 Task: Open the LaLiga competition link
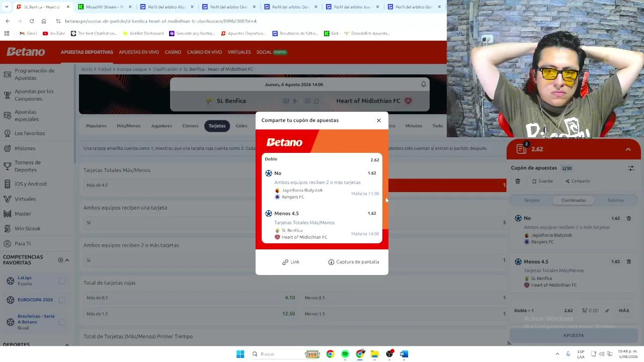click(x=25, y=281)
